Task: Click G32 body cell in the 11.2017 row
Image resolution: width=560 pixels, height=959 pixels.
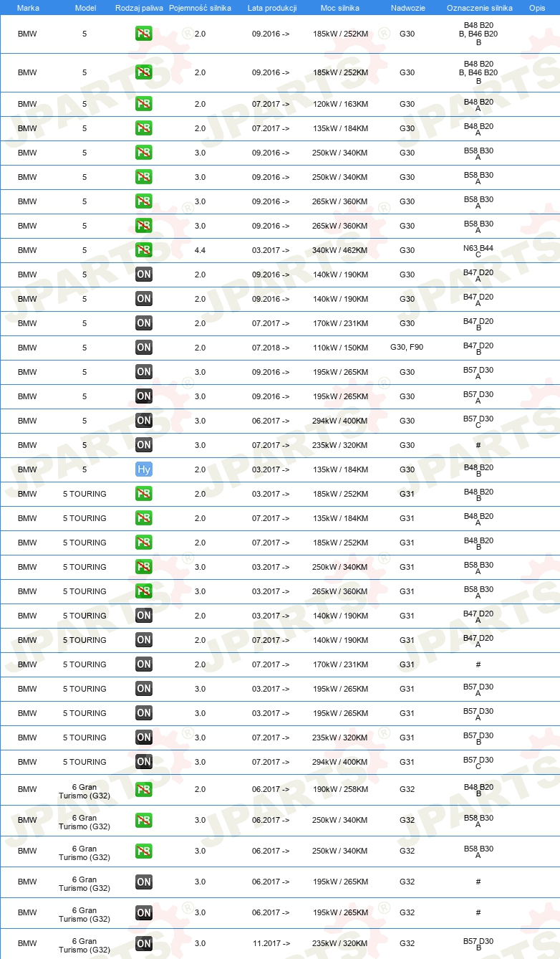Action: tap(407, 943)
